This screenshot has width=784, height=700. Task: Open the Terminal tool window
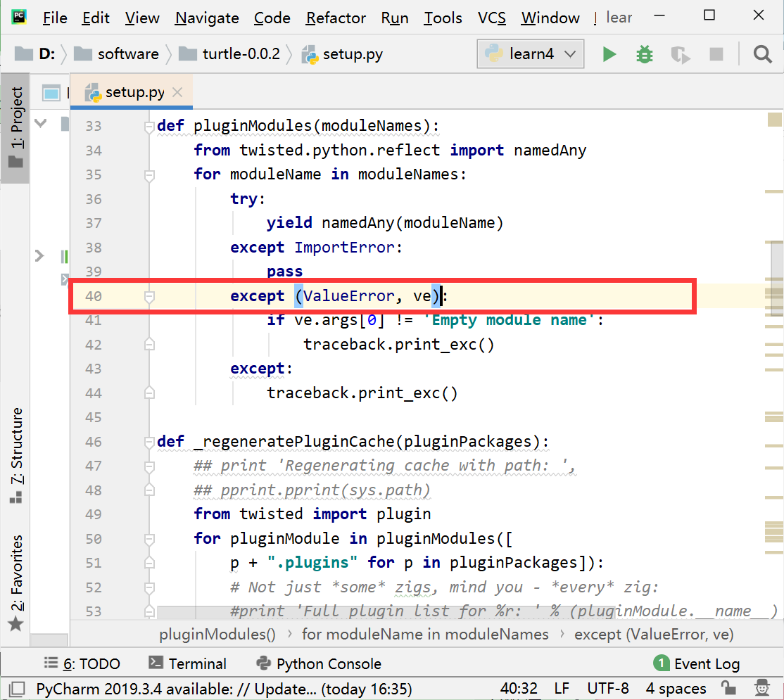(x=187, y=663)
